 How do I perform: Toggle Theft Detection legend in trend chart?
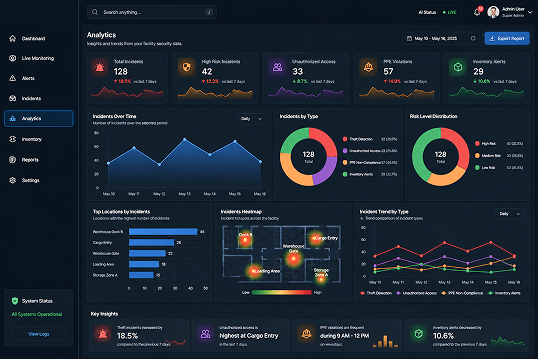[376, 293]
